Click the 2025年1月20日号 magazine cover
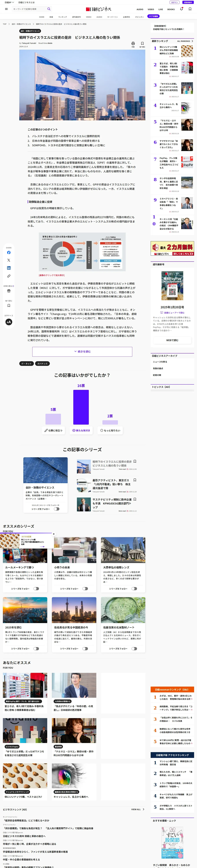The height and width of the screenshot is (868, 197). (x=172, y=286)
